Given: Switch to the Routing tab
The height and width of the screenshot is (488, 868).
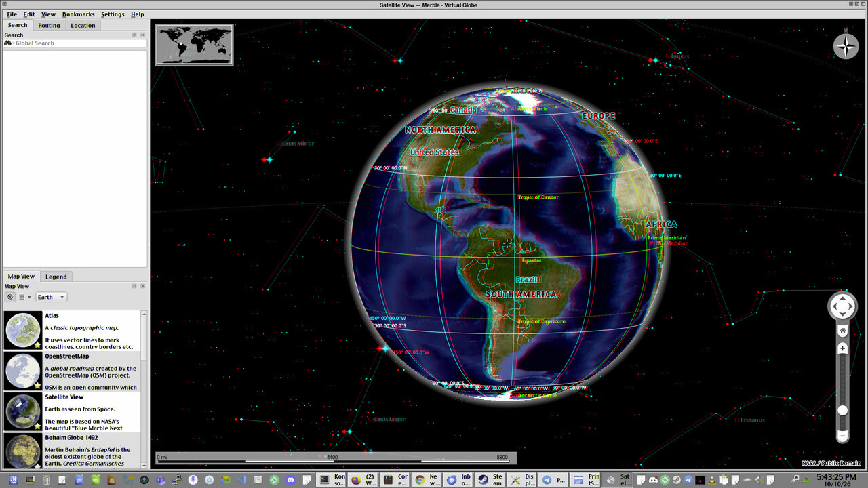Looking at the screenshot, I should 49,25.
